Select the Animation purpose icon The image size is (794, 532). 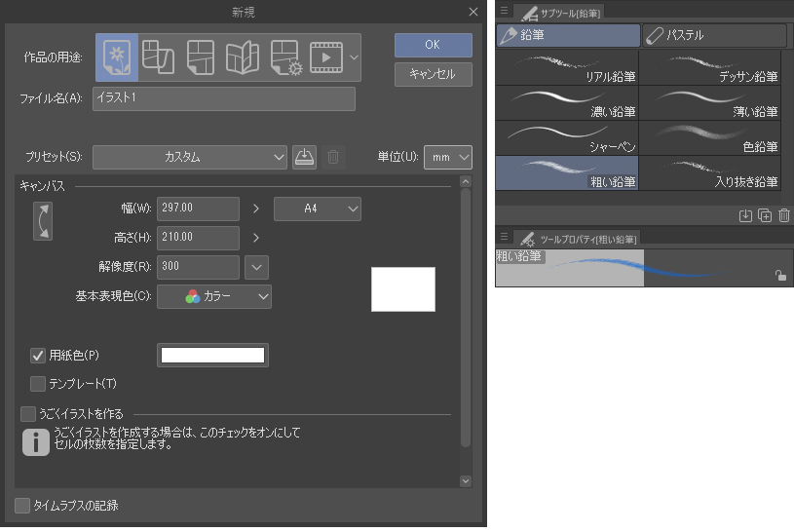[325, 57]
